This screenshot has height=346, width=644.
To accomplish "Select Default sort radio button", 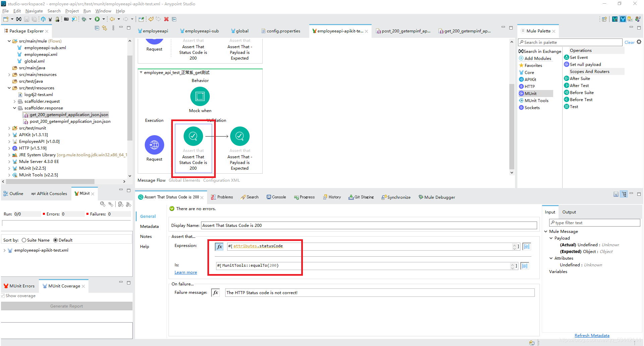I will coord(55,240).
